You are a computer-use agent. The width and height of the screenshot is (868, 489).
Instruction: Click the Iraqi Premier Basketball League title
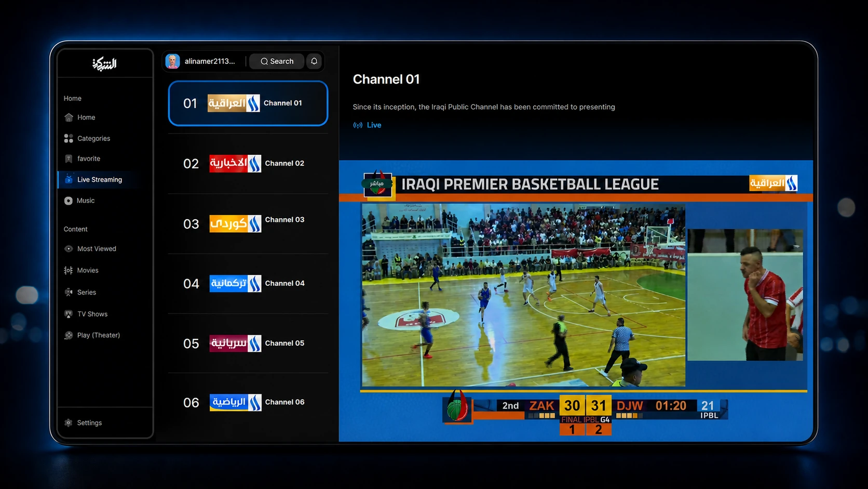point(530,184)
